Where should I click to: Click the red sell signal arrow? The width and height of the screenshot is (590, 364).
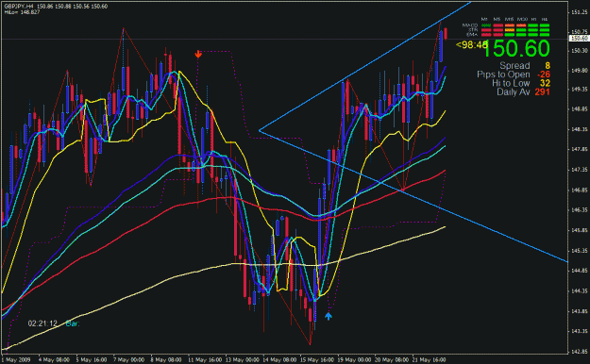point(198,54)
